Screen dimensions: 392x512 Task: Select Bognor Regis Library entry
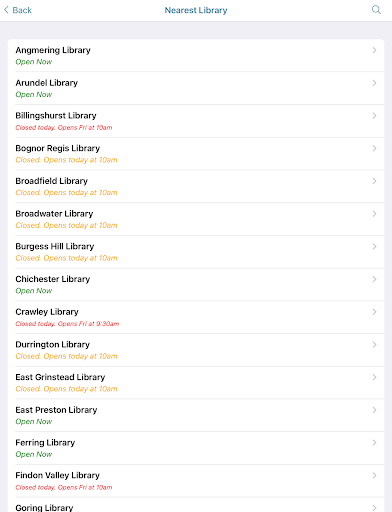tap(196, 154)
